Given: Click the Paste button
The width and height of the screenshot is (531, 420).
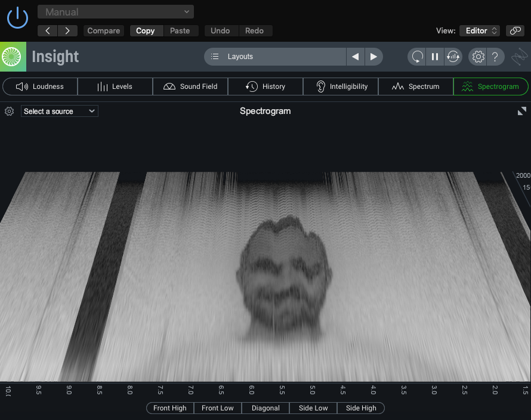Looking at the screenshot, I should coord(180,30).
